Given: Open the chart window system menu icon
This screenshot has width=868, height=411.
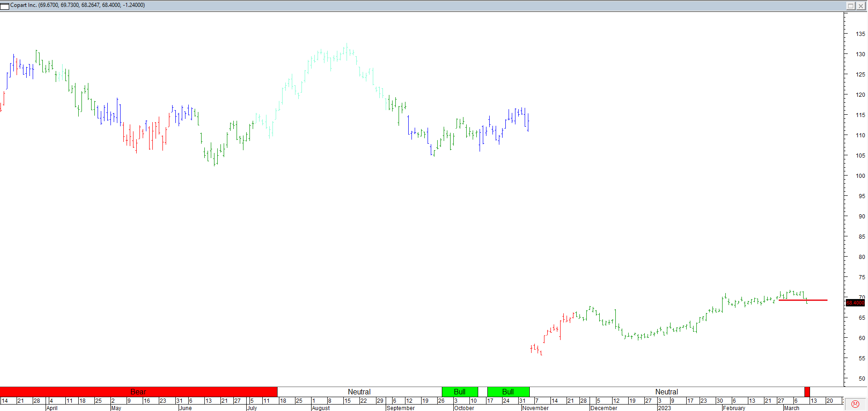Looking at the screenshot, I should 5,6.
